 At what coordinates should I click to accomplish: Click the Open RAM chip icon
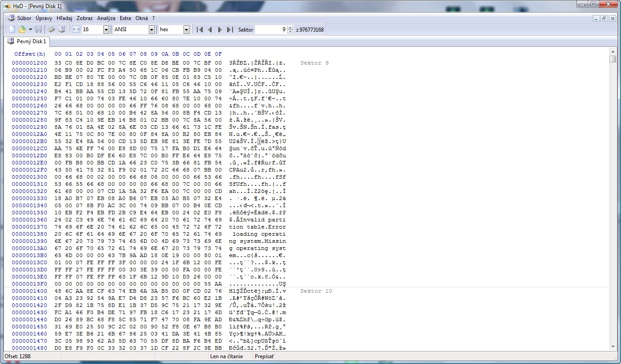pos(52,29)
